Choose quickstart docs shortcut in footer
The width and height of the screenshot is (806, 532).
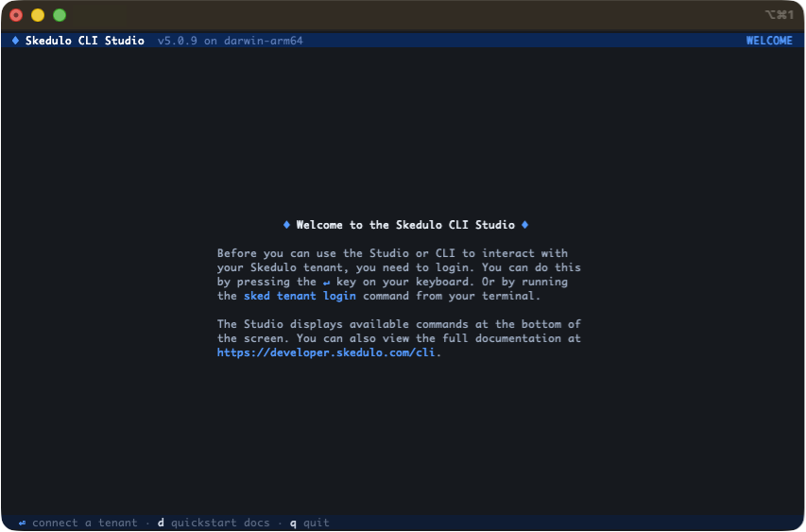(220, 523)
